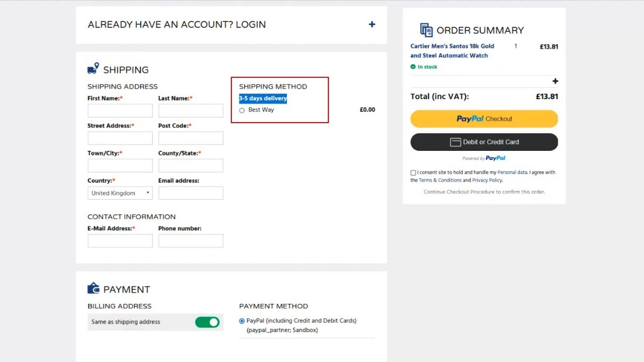
Task: Click the "PAYMENT METHOD" heading
Action: click(x=273, y=306)
